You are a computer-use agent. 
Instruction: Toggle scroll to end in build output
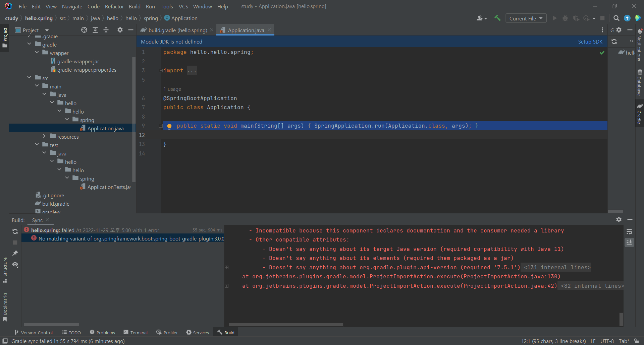click(x=629, y=242)
